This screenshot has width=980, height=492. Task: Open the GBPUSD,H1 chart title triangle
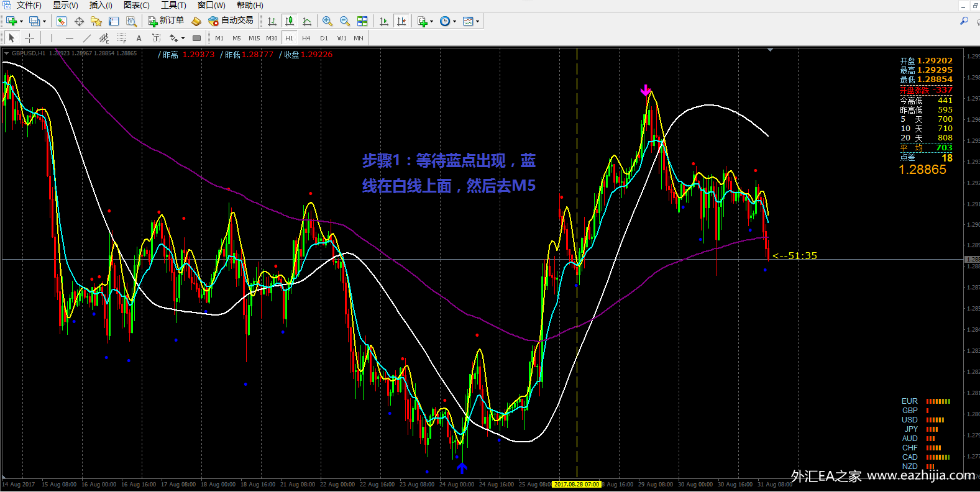(6, 53)
